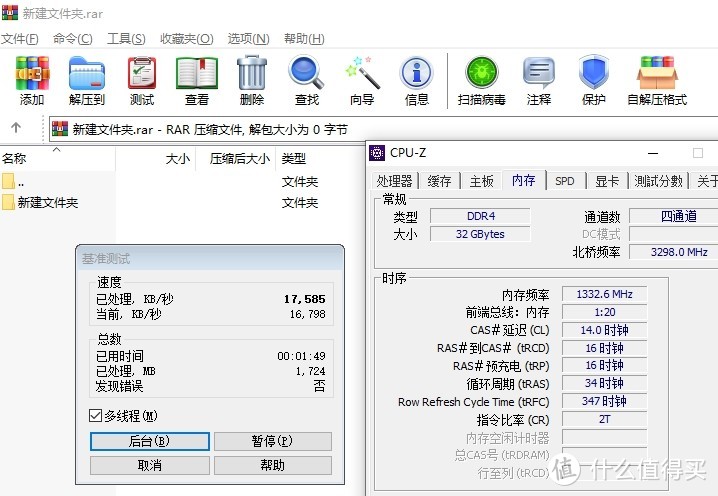This screenshot has height=496, width=718.
Task: Select the 新建文件夹 folder row
Action: [x=40, y=202]
